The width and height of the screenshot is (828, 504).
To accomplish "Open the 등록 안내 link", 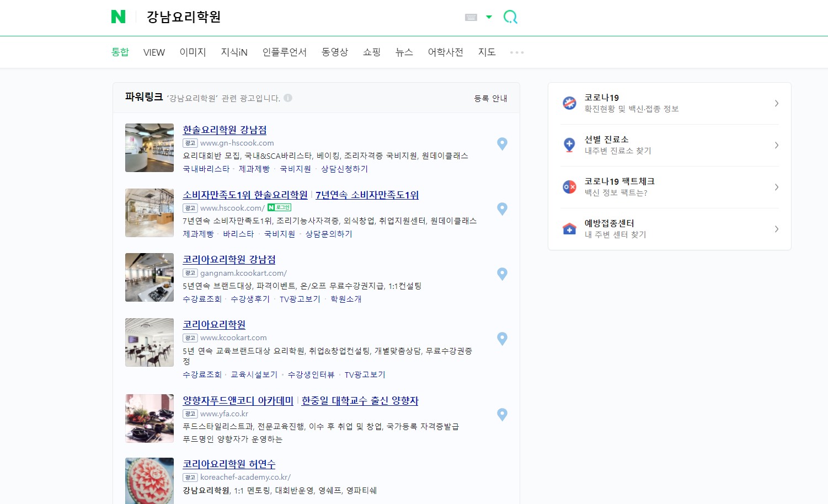I will point(490,98).
